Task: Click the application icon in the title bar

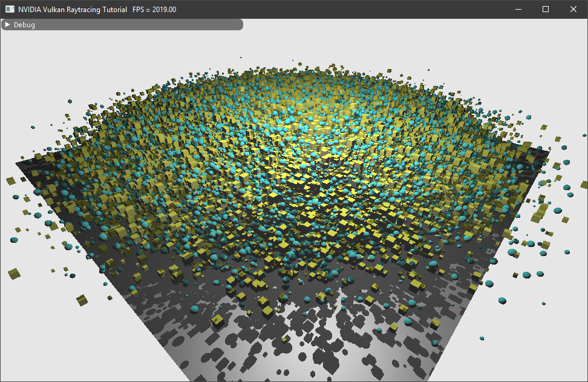Action: click(x=10, y=9)
